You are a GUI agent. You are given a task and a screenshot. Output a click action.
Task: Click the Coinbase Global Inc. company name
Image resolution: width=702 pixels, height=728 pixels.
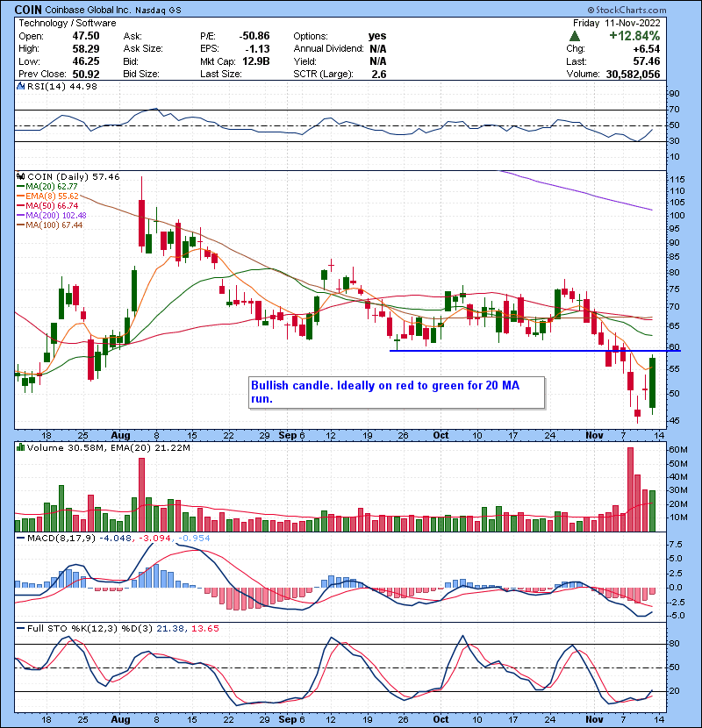88,10
